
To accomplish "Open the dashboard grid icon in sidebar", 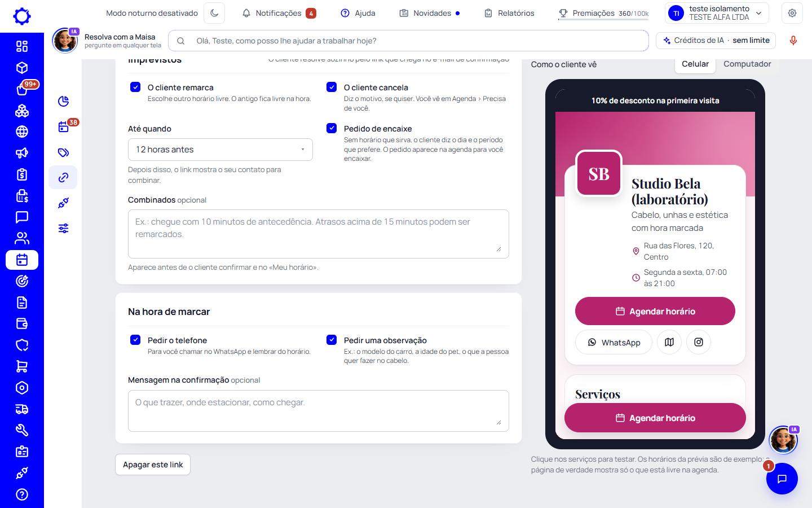I will (22, 46).
